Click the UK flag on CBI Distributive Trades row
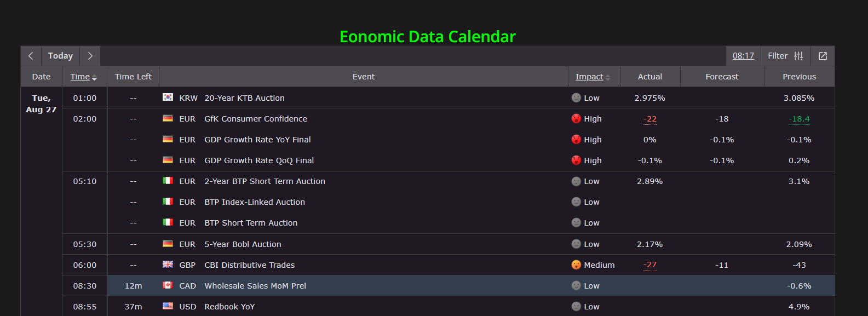The height and width of the screenshot is (316, 868). coord(167,265)
